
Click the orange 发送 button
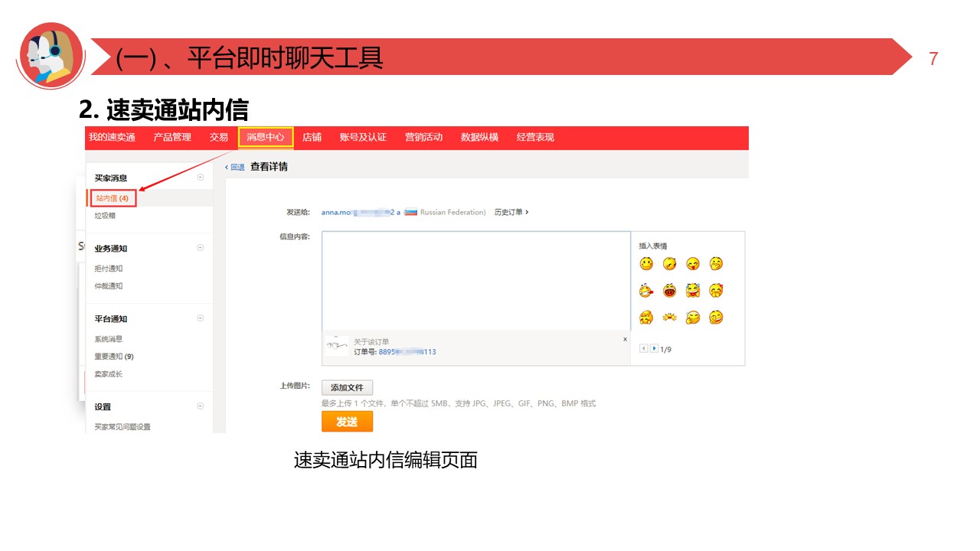pyautogui.click(x=347, y=422)
